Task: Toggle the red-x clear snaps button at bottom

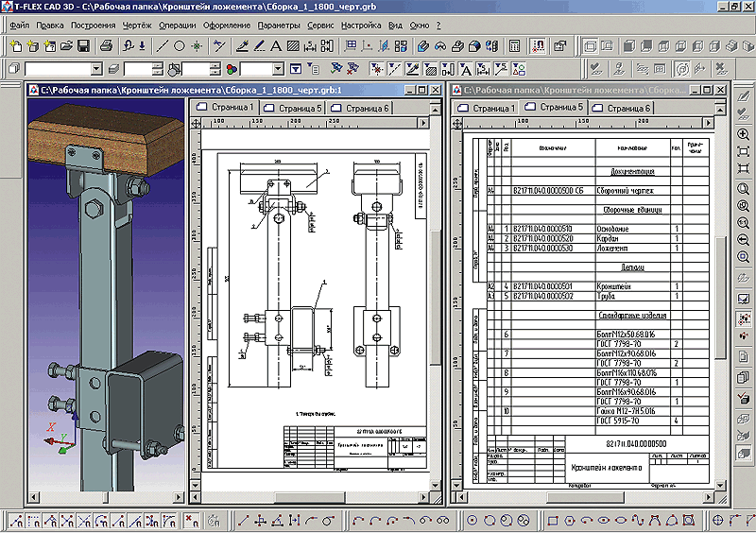Action: [x=192, y=521]
